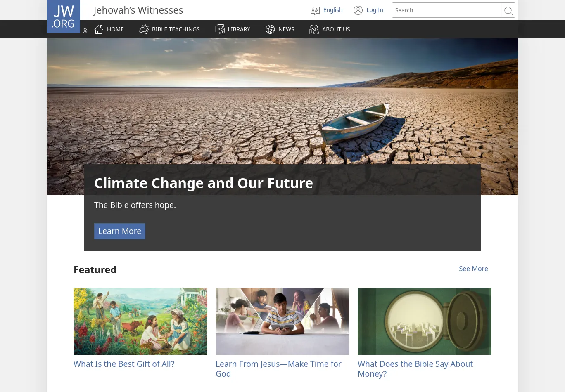This screenshot has height=392, width=565.
Task: Click the language translate icon
Action: (315, 10)
